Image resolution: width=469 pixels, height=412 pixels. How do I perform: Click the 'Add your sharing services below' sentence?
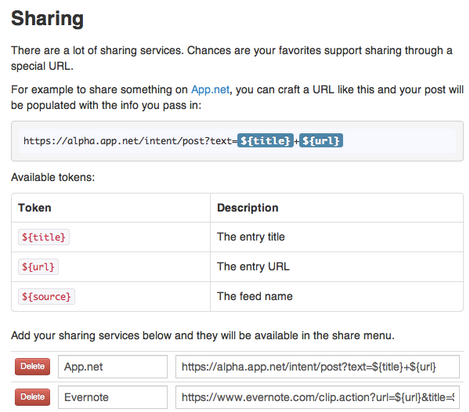[203, 335]
